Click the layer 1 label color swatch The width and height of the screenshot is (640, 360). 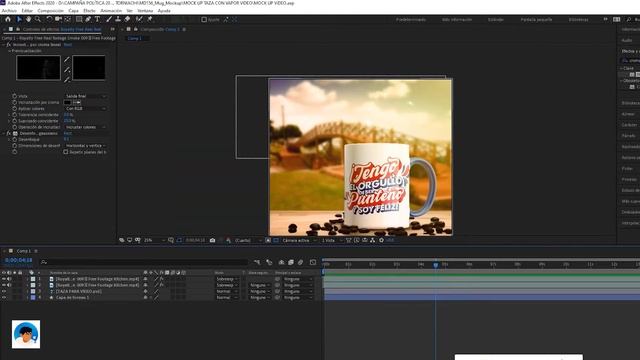(x=33, y=279)
